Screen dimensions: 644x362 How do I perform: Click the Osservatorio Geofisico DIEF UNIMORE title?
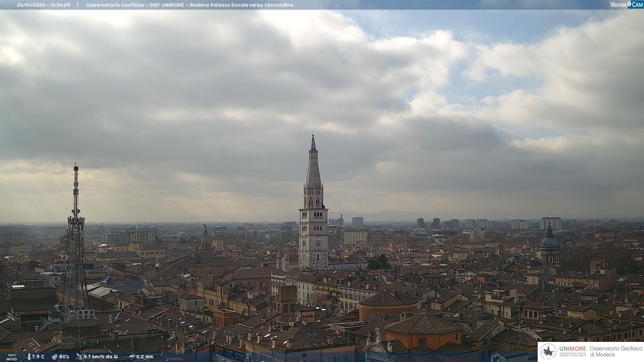[190, 5]
